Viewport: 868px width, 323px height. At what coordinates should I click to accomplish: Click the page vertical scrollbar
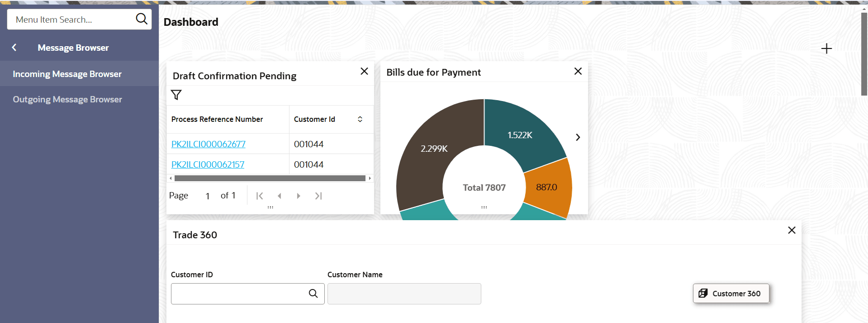click(x=864, y=54)
